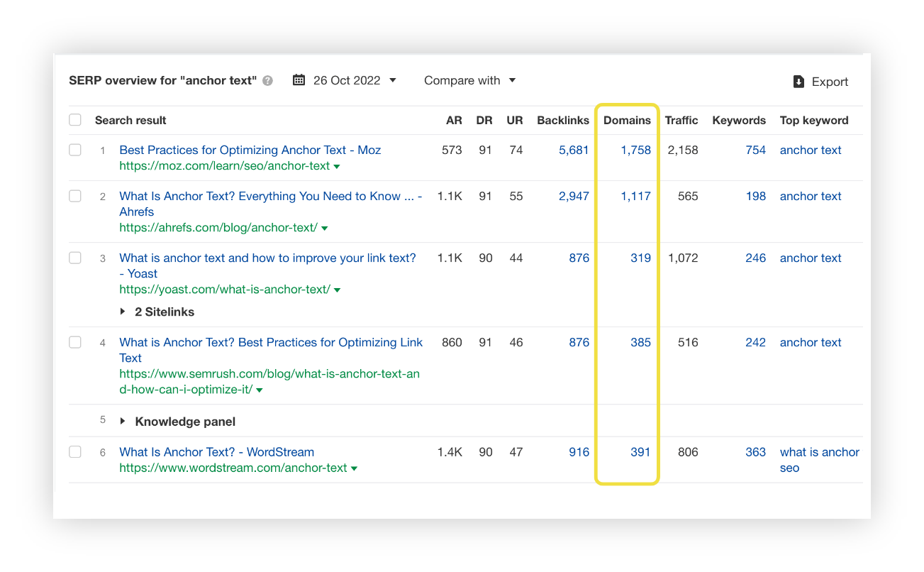The height and width of the screenshot is (572, 924).
Task: Select the WordStream result's checkbox
Action: tap(75, 452)
